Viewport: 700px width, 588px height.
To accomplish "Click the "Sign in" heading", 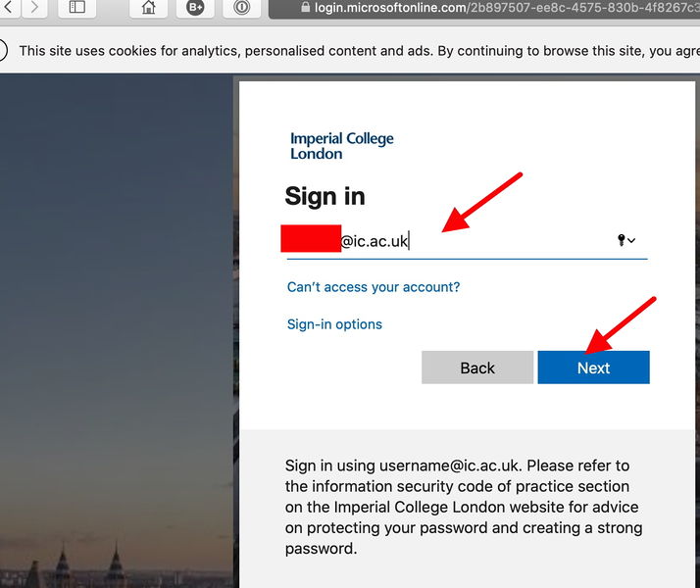I will (325, 196).
